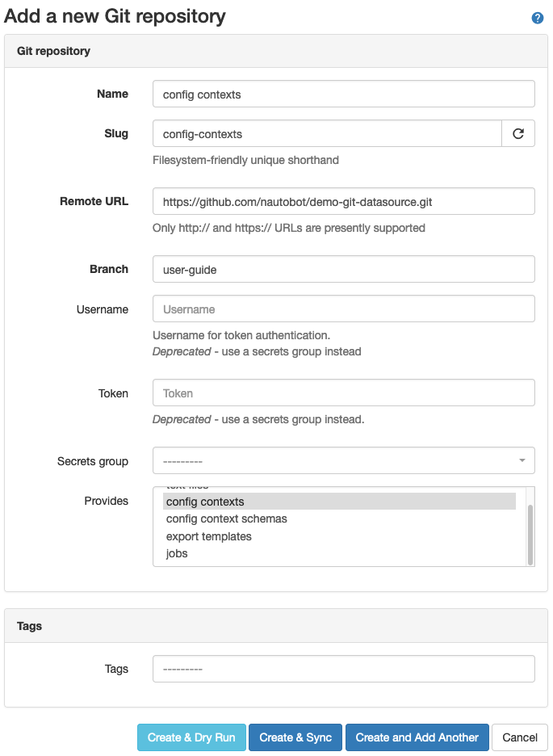The image size is (553, 756).
Task: Click Create and Add Another
Action: pyautogui.click(x=417, y=737)
